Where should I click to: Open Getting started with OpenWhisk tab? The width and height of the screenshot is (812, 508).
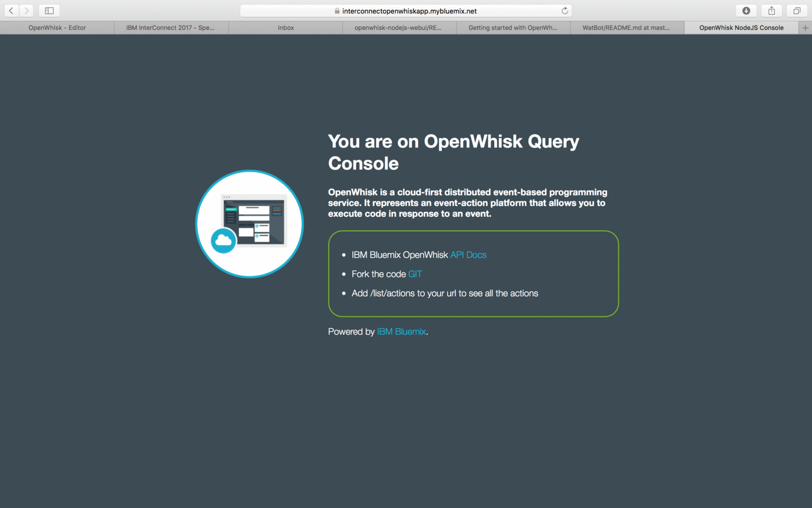(x=513, y=28)
